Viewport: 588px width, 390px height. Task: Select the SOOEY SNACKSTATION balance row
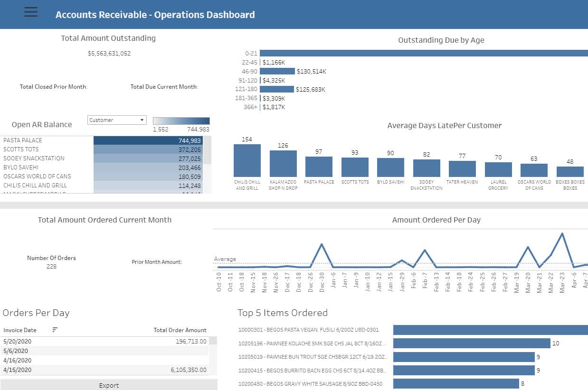point(102,158)
